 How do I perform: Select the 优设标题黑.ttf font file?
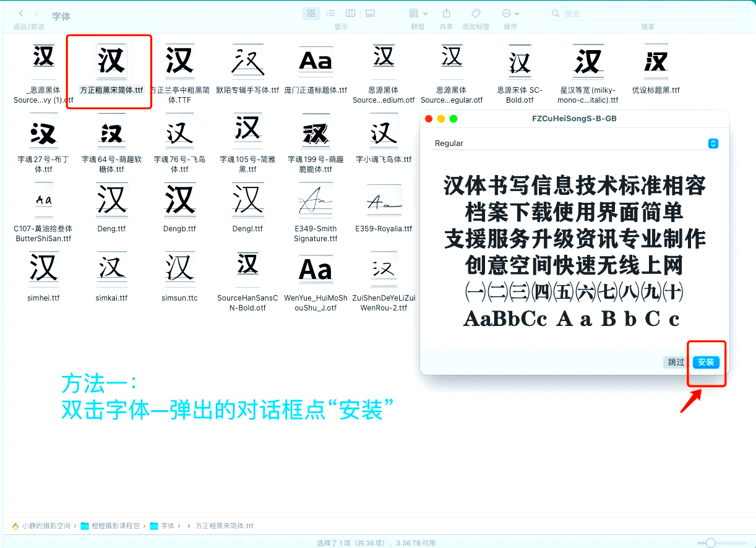656,69
